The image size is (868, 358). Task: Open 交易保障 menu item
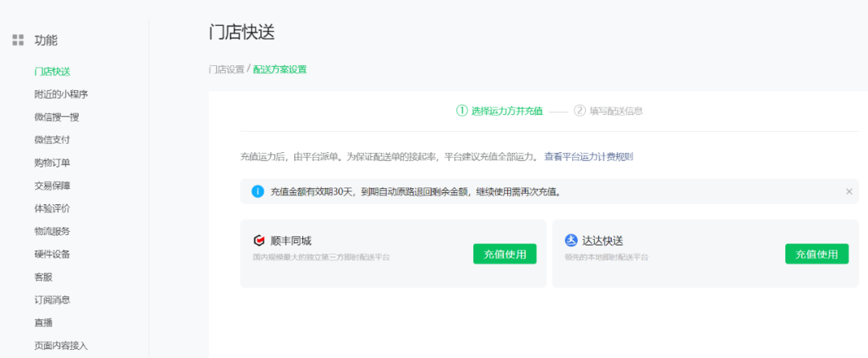pos(52,186)
